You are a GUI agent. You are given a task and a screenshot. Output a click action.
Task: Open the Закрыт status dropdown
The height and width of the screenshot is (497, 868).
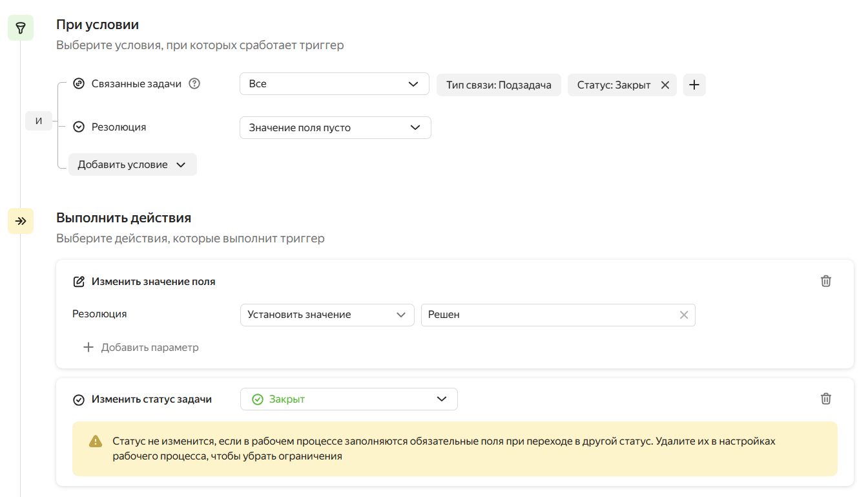click(x=349, y=399)
